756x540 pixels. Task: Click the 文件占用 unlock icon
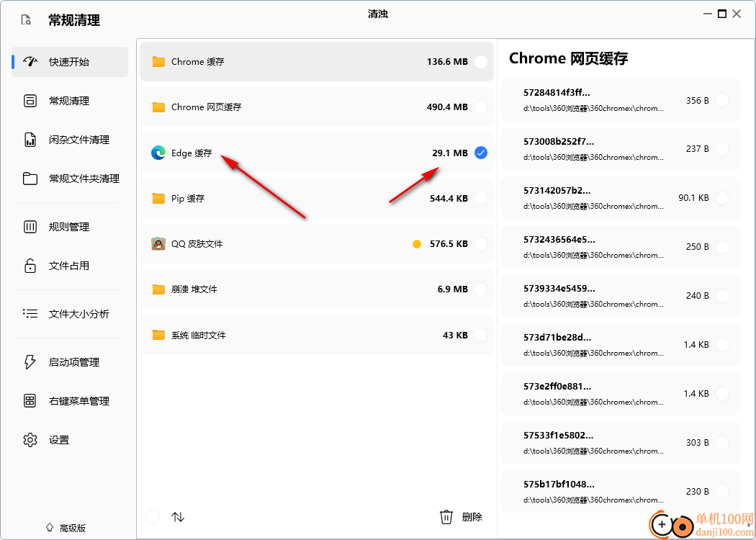[30, 266]
